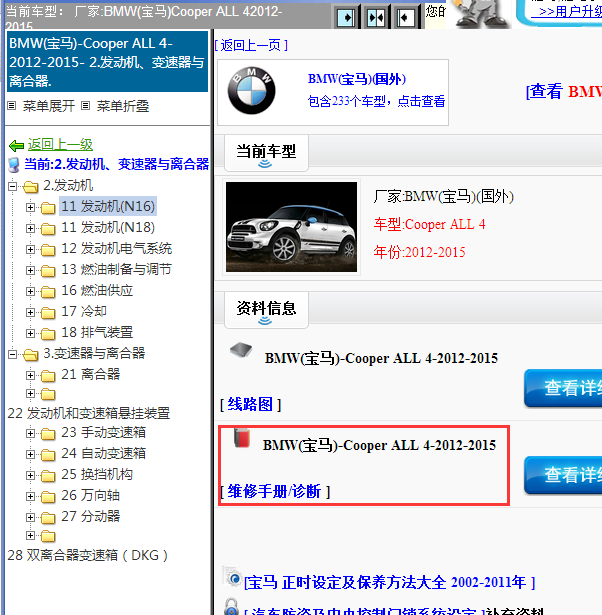The height and width of the screenshot is (615, 602).
Task: Click the 用户升级 link at top
Action: (x=567, y=11)
